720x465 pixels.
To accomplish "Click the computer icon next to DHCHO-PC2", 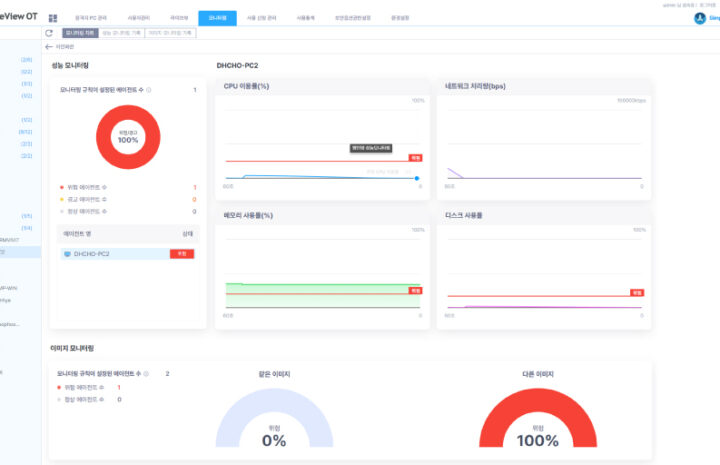I will tap(68, 254).
